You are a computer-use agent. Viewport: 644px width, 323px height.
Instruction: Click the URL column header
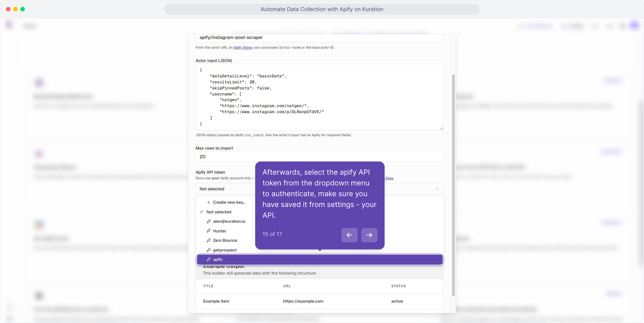[x=287, y=286]
